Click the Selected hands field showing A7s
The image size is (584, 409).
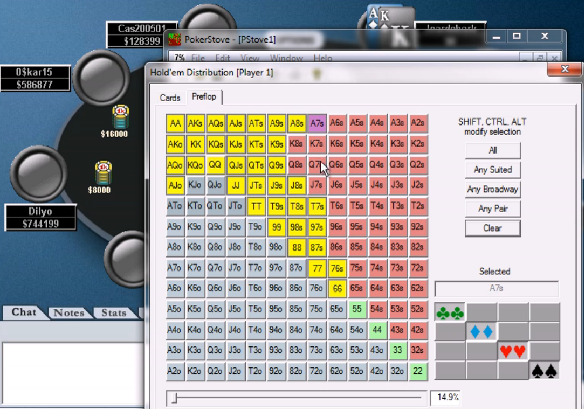click(x=496, y=288)
